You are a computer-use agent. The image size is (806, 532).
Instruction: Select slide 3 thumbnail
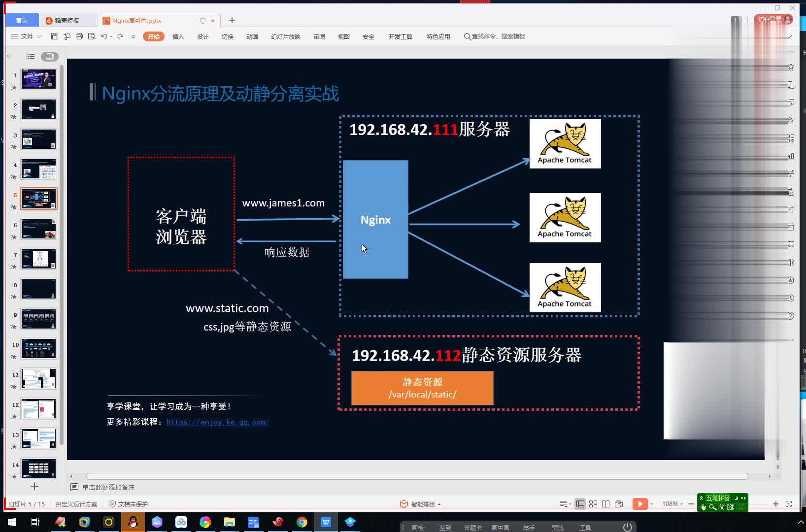(38, 139)
